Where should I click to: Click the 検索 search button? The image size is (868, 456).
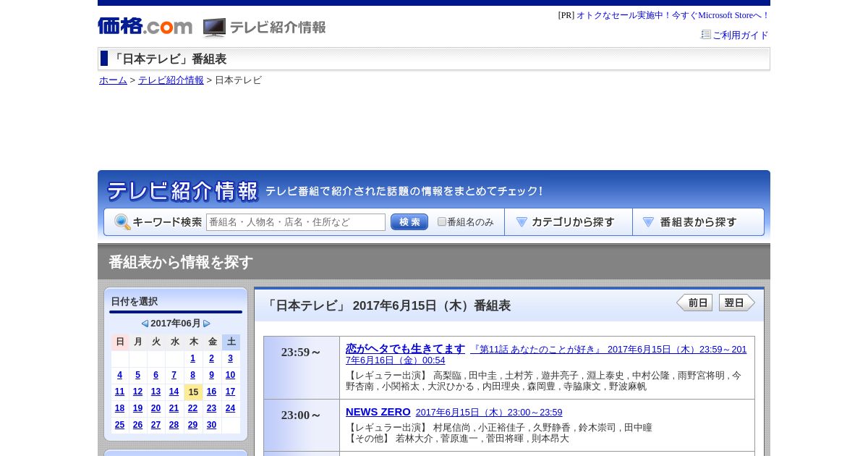click(x=409, y=221)
